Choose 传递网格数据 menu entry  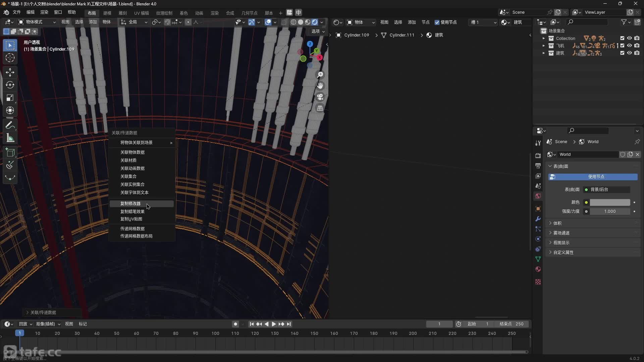pos(142,229)
